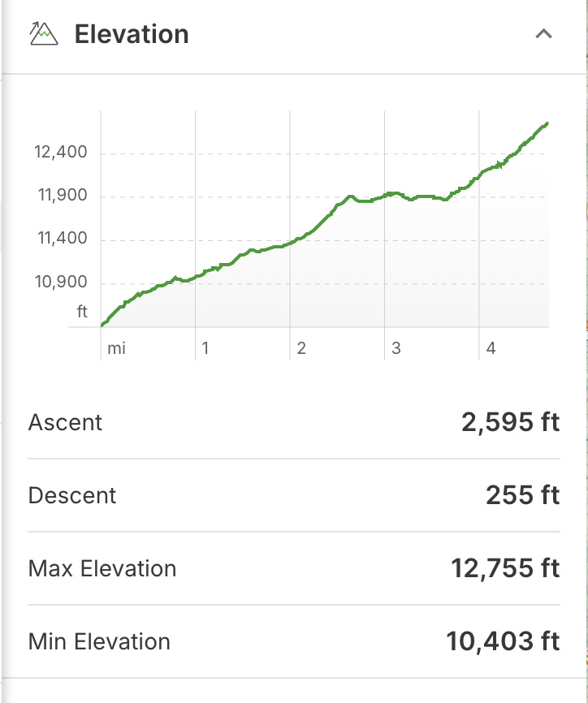
Task: Click the 10,900 y-axis label
Action: tap(61, 283)
